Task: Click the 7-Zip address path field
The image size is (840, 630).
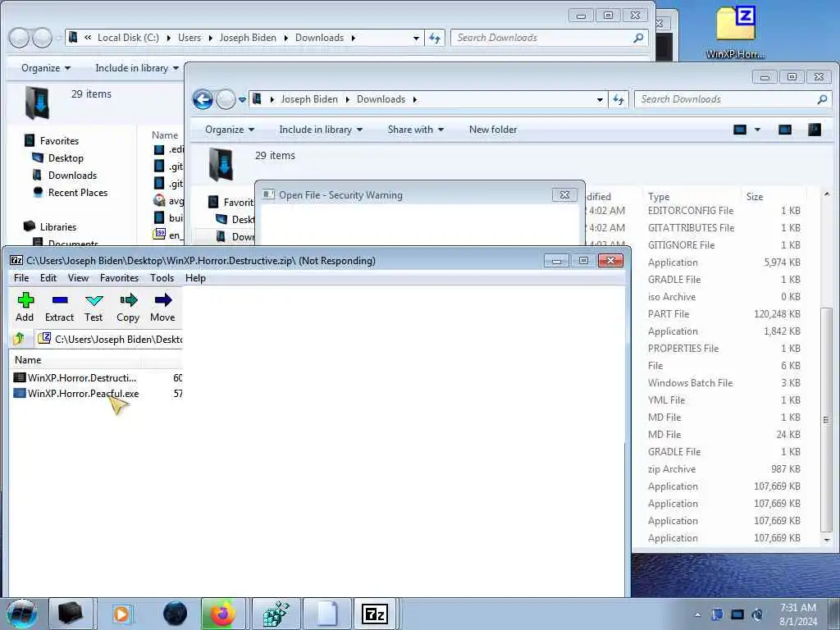Action: coord(110,339)
